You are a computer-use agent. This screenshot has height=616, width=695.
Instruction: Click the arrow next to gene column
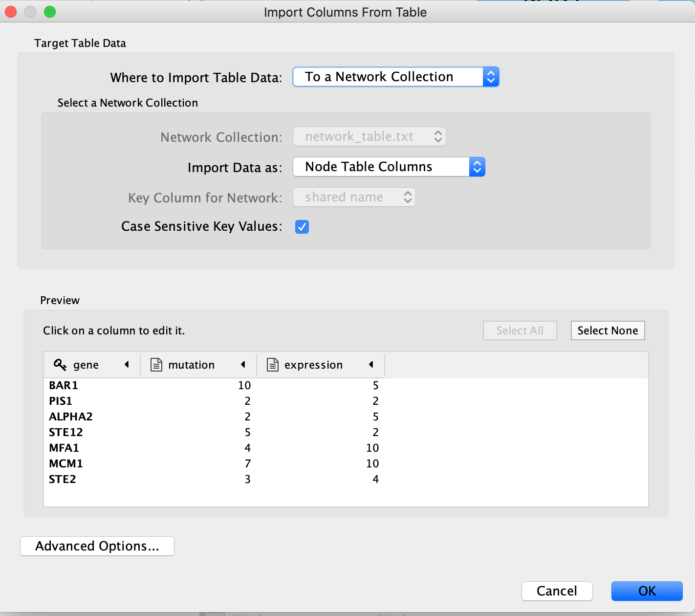[127, 365]
